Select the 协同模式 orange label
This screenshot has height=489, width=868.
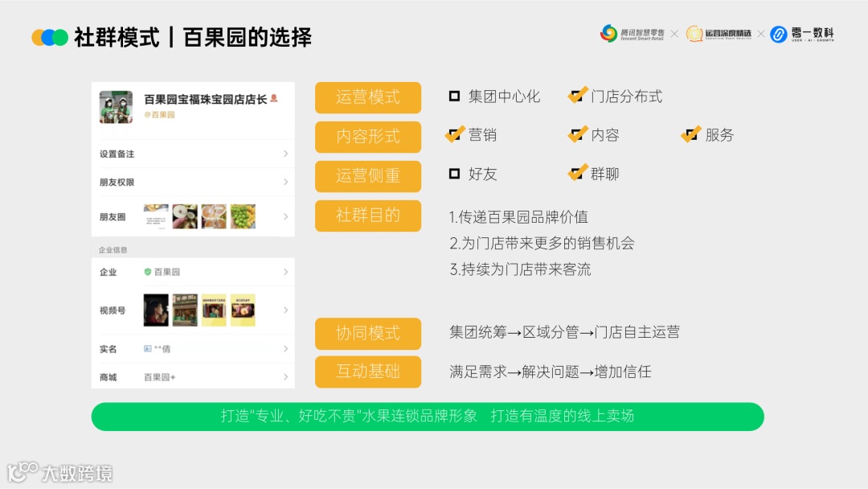pos(368,334)
